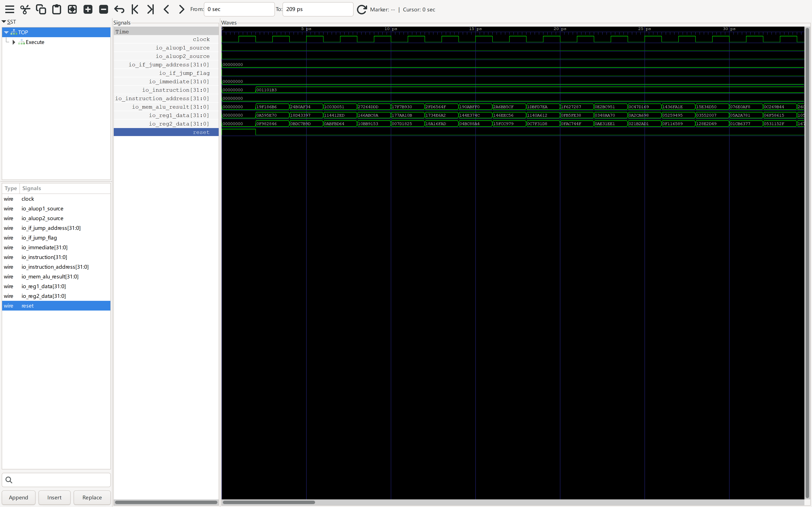Open the hamburger main menu
Screen dimensions: 812x507
tap(10, 9)
